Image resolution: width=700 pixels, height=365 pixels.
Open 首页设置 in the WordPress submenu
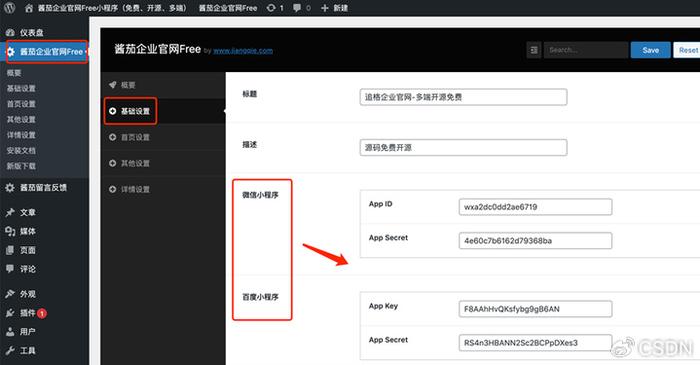click(x=21, y=104)
